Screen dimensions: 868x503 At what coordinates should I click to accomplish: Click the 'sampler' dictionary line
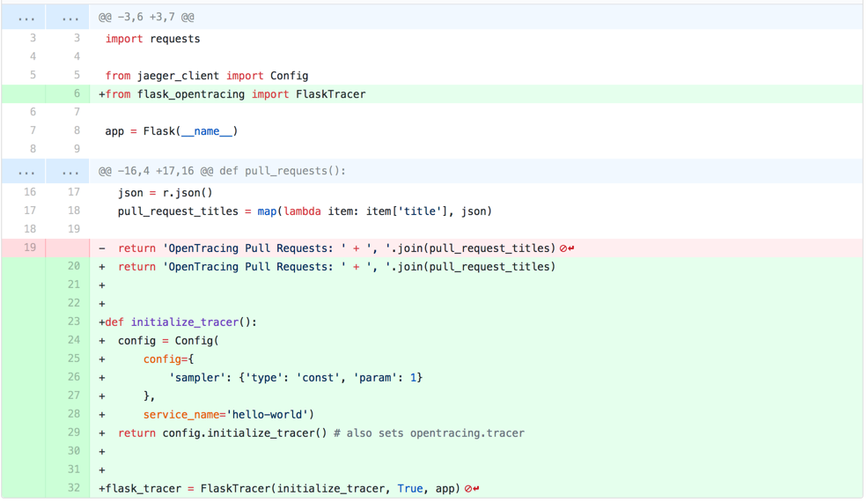(296, 378)
